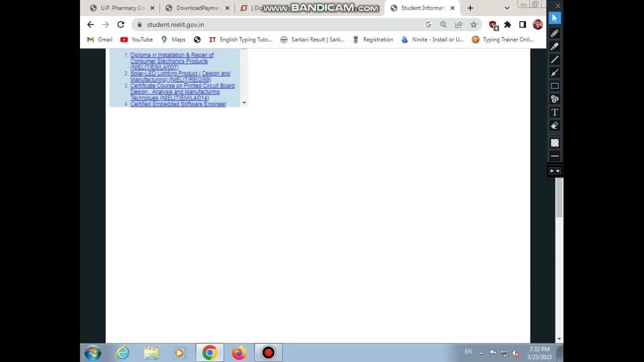Viewport: 644px width, 362px height.
Task: Open the Sarkari Result bookmark
Action: (x=312, y=40)
